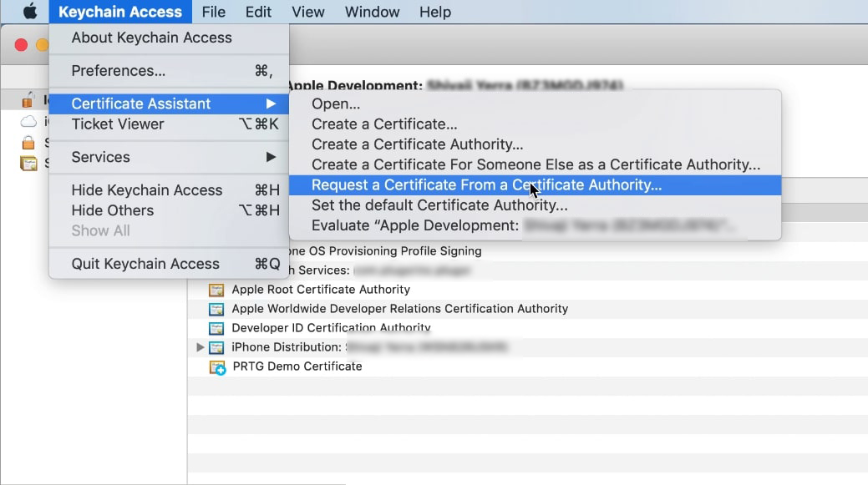Image resolution: width=868 pixels, height=485 pixels.
Task: Open the Help menu
Action: [434, 12]
